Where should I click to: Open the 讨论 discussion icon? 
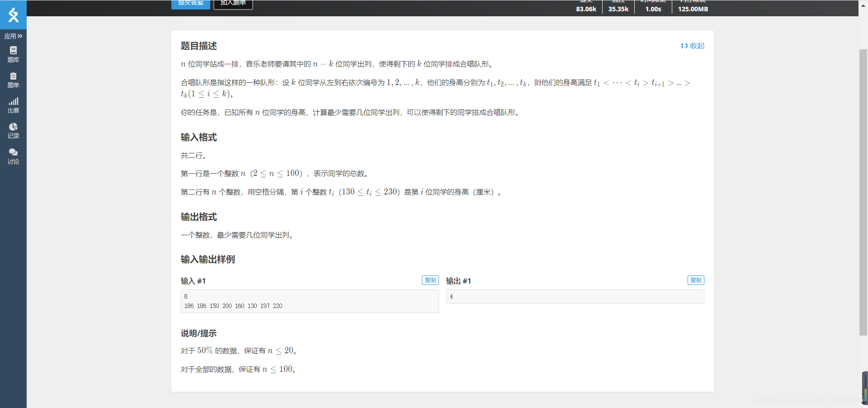click(13, 156)
